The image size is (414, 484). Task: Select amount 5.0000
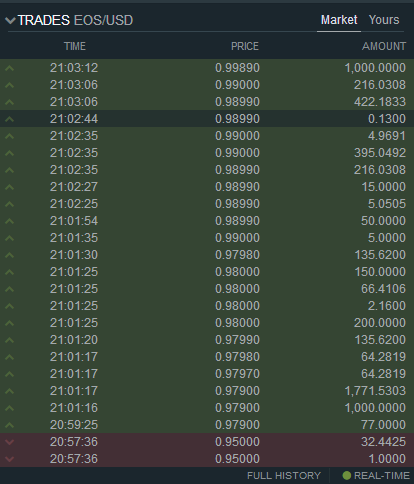[387, 238]
